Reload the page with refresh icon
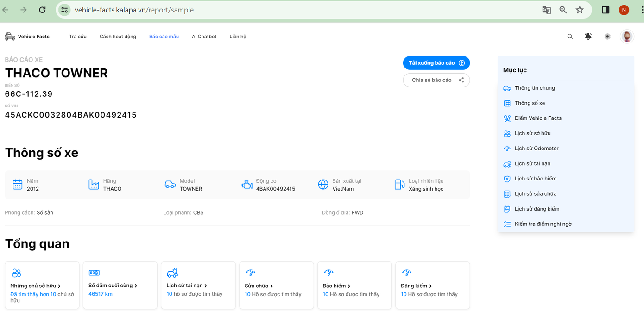 click(x=42, y=10)
